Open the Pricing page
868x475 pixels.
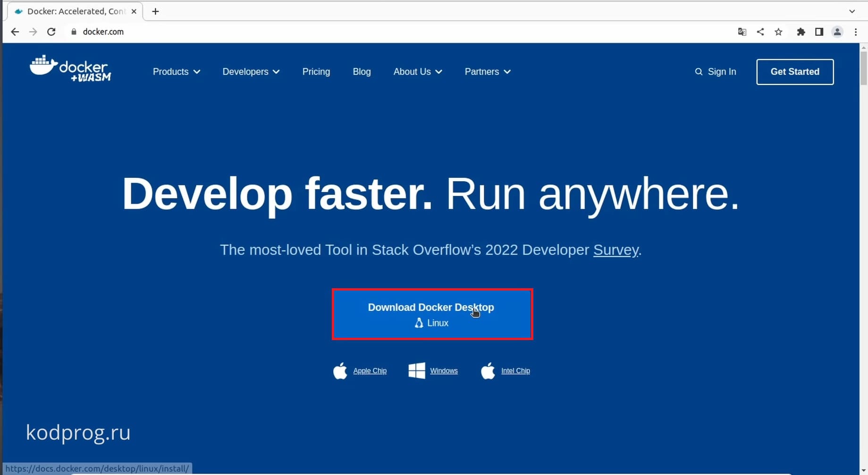click(316, 72)
